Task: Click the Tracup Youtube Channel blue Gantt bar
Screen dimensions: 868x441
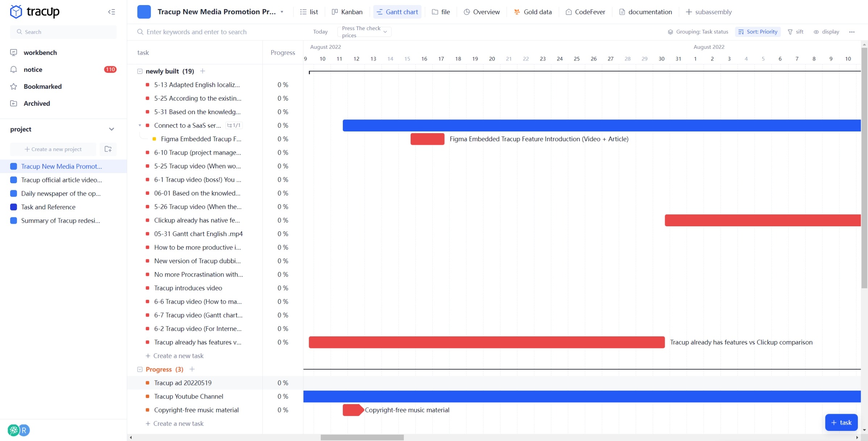Action: 582,396
